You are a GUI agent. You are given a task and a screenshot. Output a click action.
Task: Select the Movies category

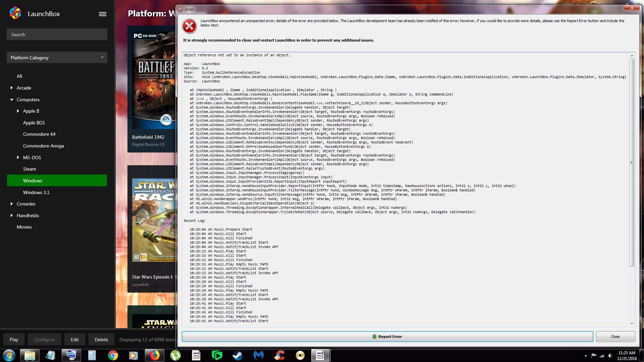pos(24,227)
